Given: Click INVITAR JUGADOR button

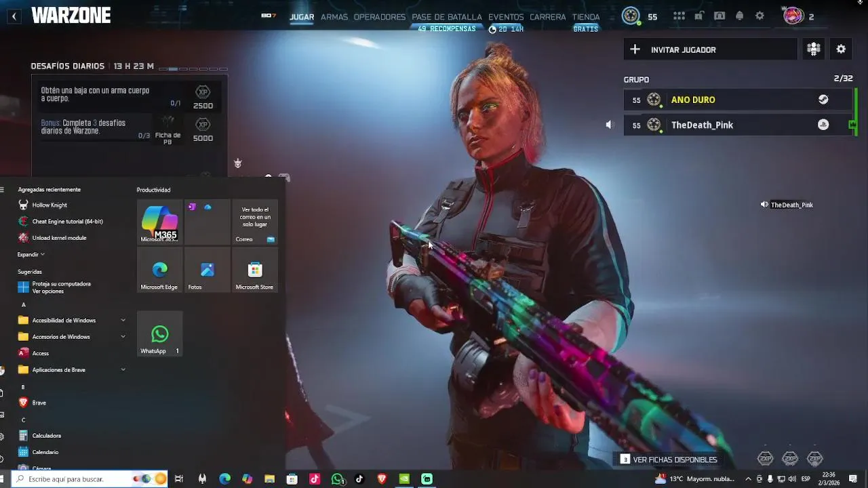Looking at the screenshot, I should point(710,49).
